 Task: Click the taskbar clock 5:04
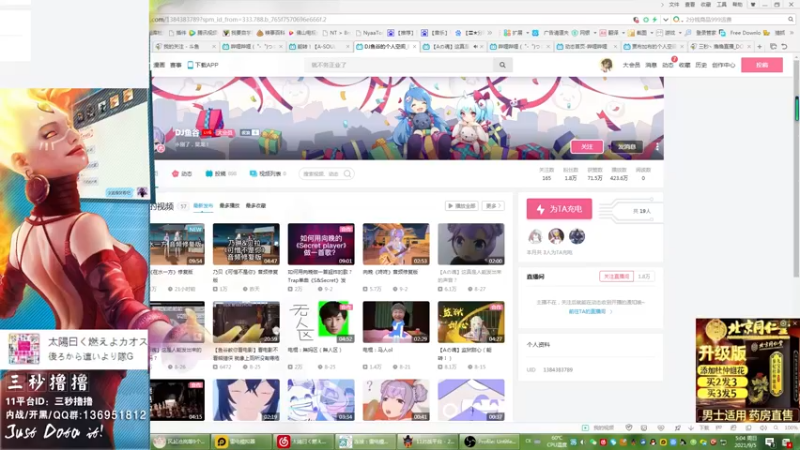coord(746,441)
